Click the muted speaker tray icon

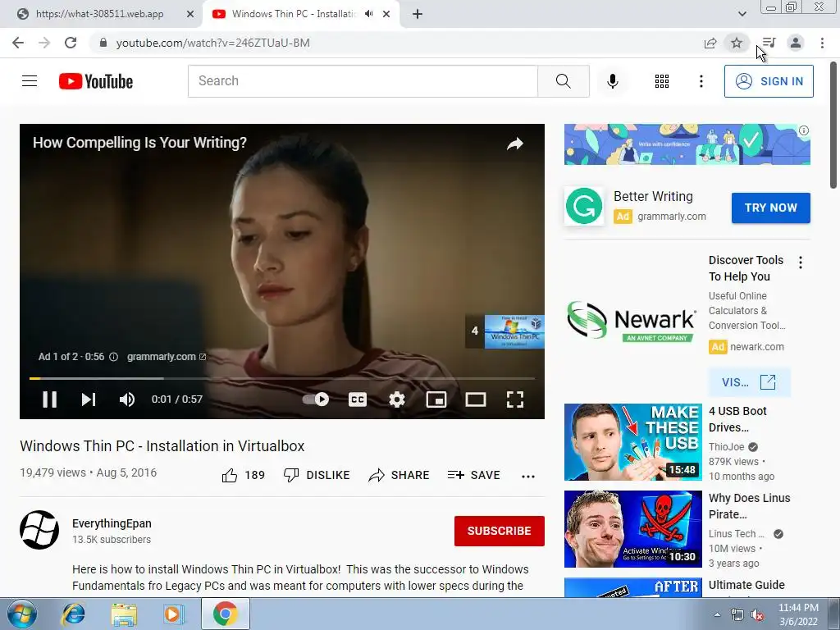click(x=757, y=615)
